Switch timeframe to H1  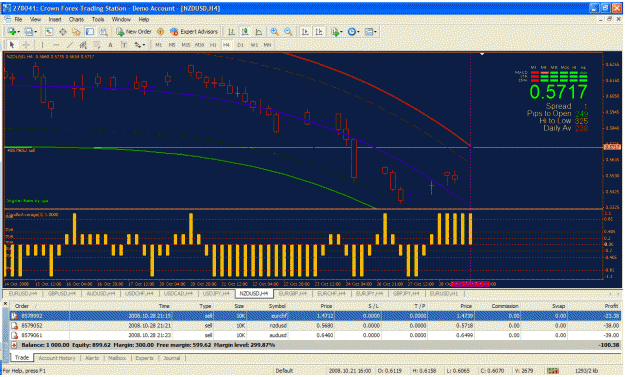pos(213,45)
